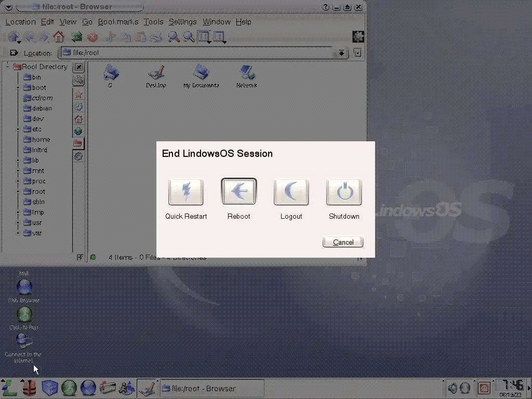Expand the etc folder in the tree

(18, 129)
